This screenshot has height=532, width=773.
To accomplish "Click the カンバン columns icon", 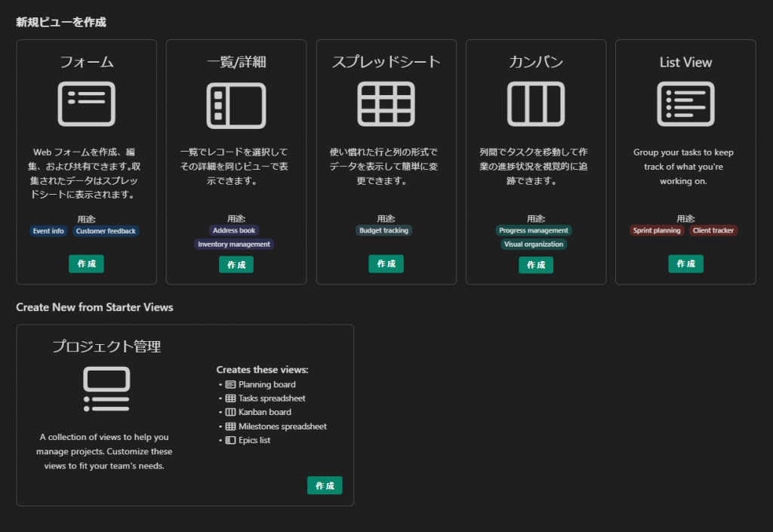I will point(536,104).
